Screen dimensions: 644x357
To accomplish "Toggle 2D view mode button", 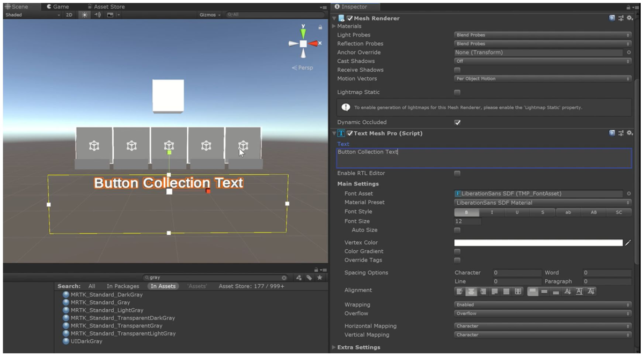I will 69,15.
